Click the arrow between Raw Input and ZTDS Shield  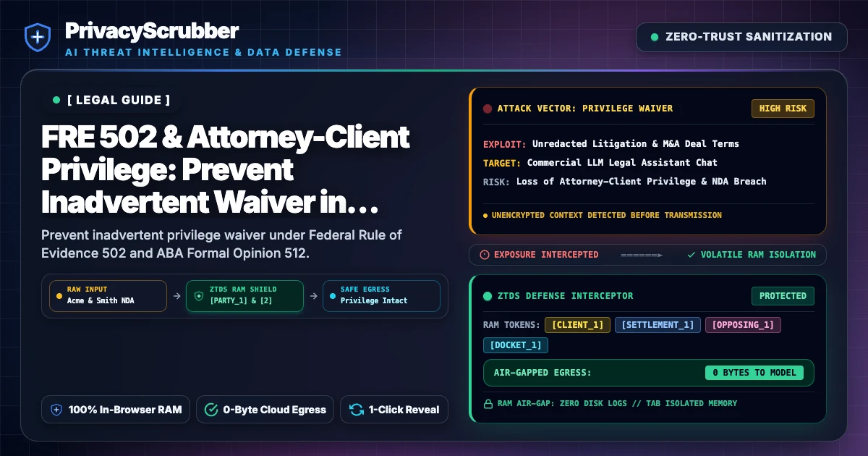[x=176, y=296]
